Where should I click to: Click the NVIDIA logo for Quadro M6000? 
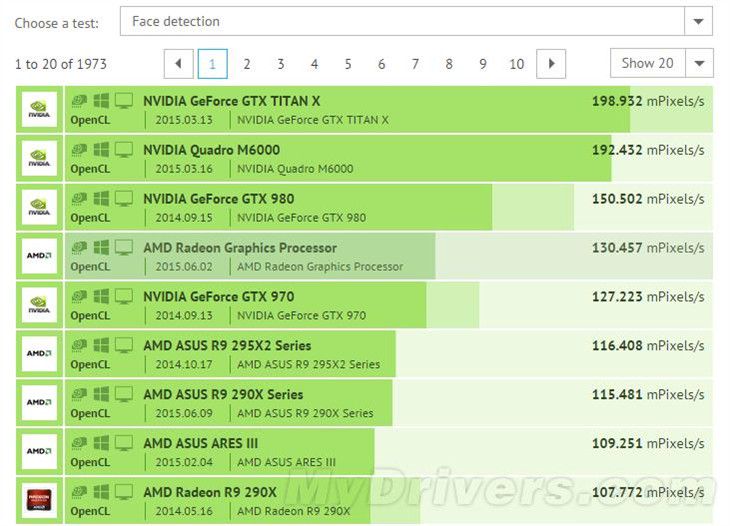click(40, 158)
